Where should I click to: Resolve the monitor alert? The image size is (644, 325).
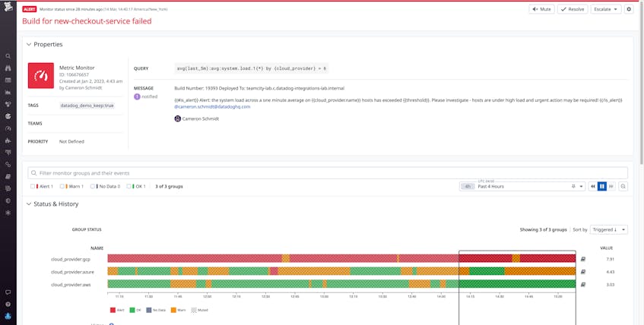pos(573,9)
